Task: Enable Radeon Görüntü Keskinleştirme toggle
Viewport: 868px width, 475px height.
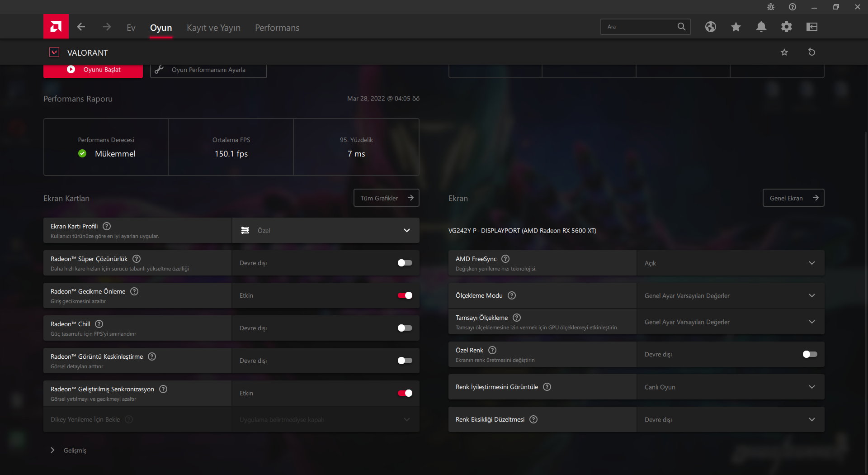Action: [405, 361]
